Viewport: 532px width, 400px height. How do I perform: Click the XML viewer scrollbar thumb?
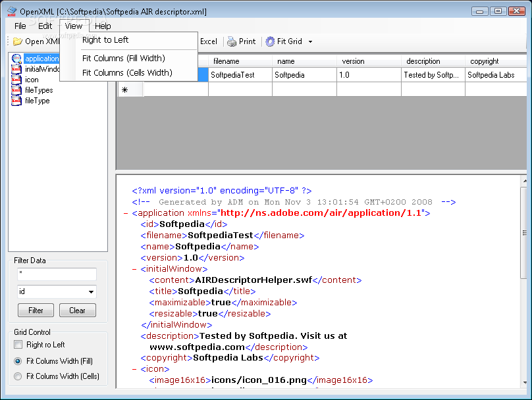point(524,232)
